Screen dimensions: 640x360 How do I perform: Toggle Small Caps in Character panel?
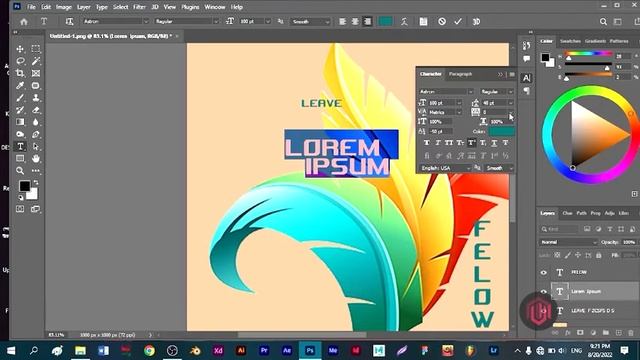click(x=460, y=143)
